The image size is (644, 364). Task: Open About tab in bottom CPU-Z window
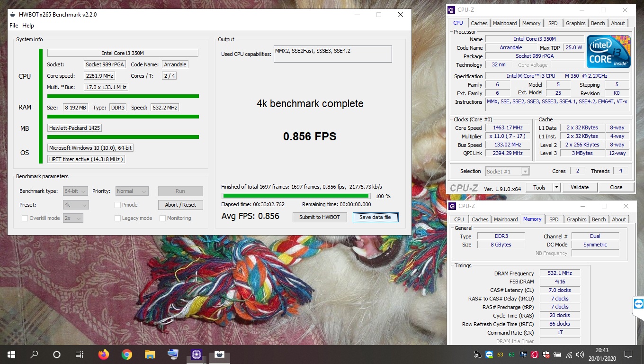pos(618,219)
